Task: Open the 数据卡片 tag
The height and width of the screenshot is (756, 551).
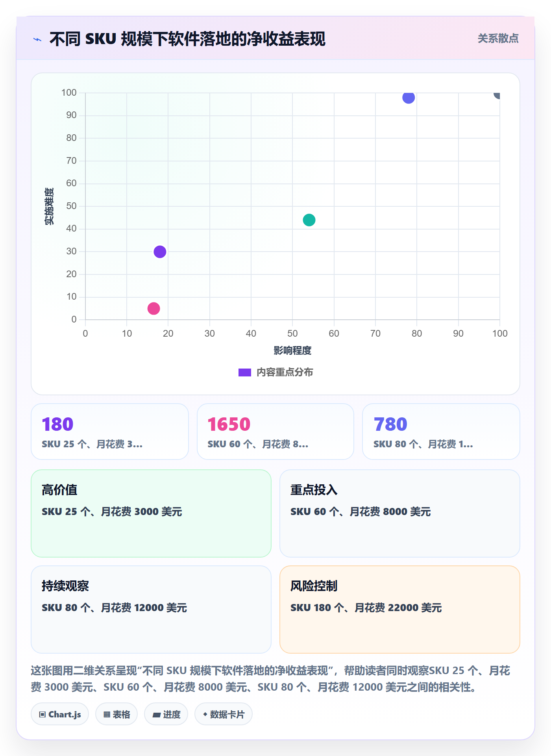Action: (224, 714)
